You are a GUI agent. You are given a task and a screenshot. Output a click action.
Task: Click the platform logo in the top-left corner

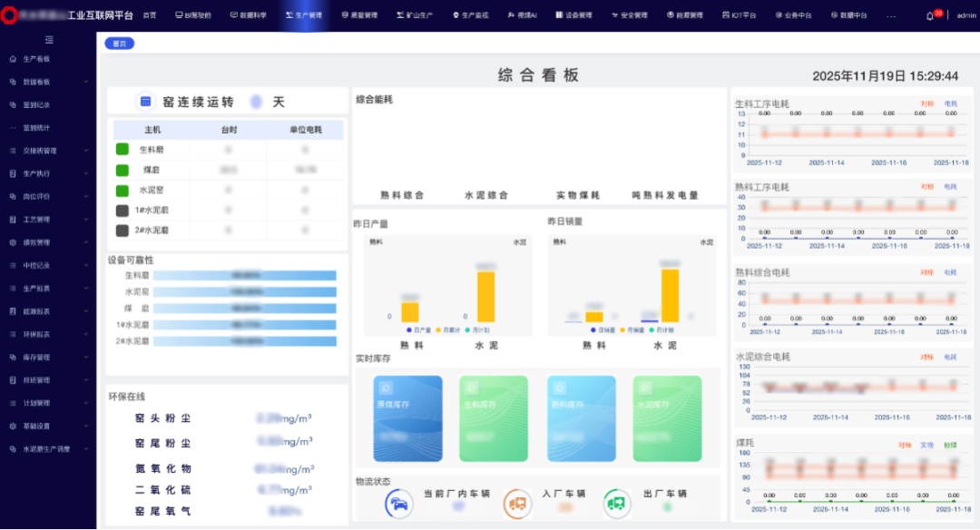pos(10,15)
